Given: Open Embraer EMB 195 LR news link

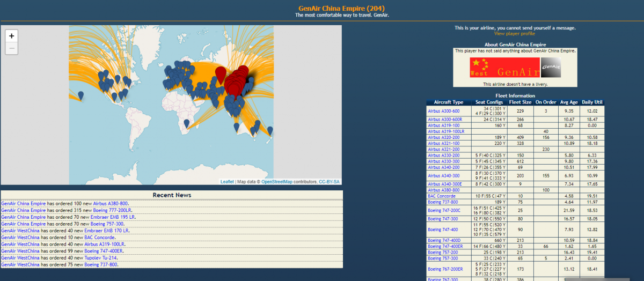Looking at the screenshot, I should pyautogui.click(x=113, y=217).
